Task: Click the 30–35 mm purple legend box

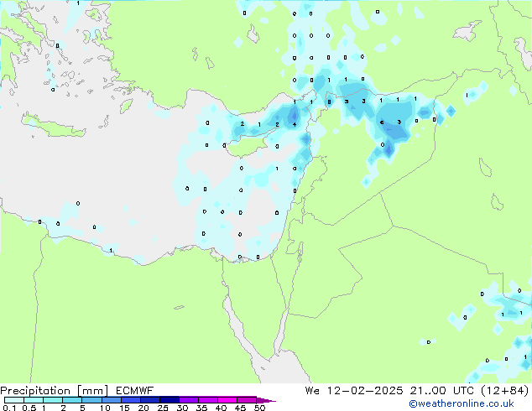Action: [188, 400]
